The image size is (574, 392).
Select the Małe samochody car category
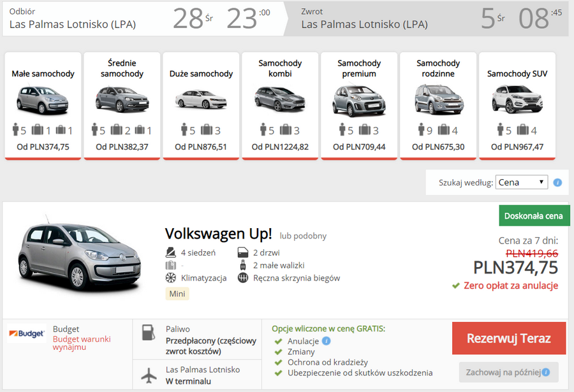pyautogui.click(x=43, y=106)
